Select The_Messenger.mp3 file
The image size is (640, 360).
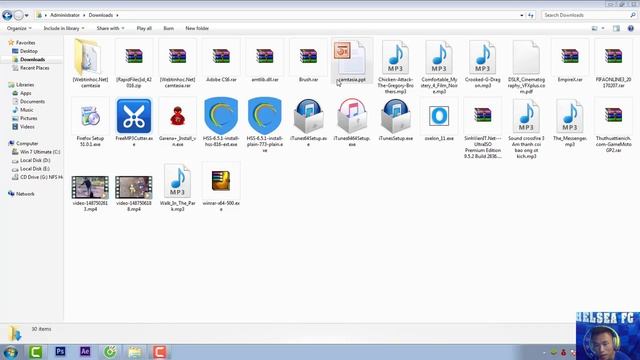click(x=570, y=122)
